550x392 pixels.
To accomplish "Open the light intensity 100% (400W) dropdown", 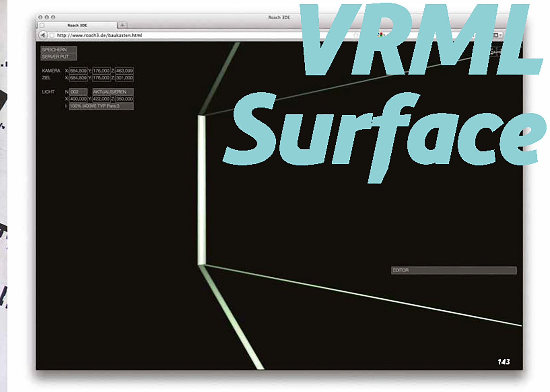I will (x=101, y=106).
